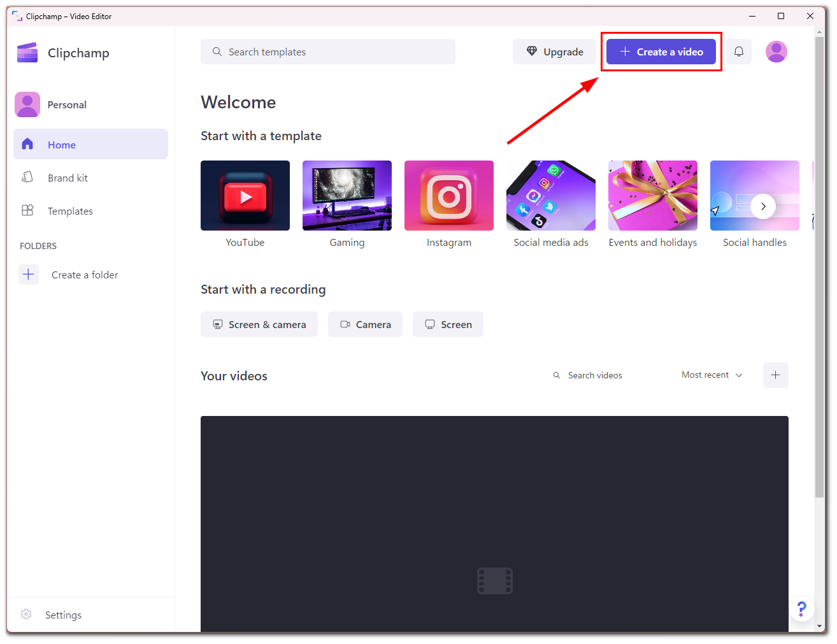Click the Clipchamp logo icon

point(27,53)
